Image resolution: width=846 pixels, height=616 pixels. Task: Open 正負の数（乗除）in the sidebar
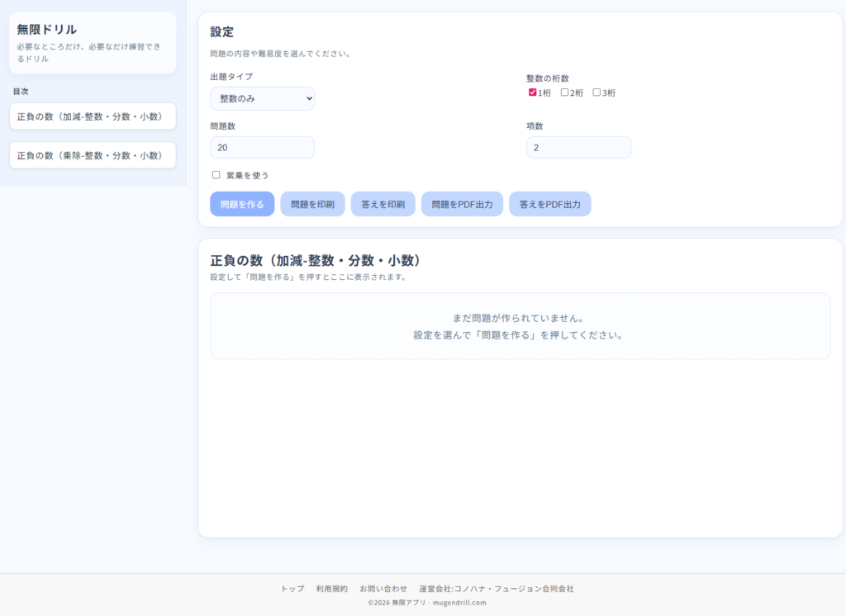coord(93,155)
